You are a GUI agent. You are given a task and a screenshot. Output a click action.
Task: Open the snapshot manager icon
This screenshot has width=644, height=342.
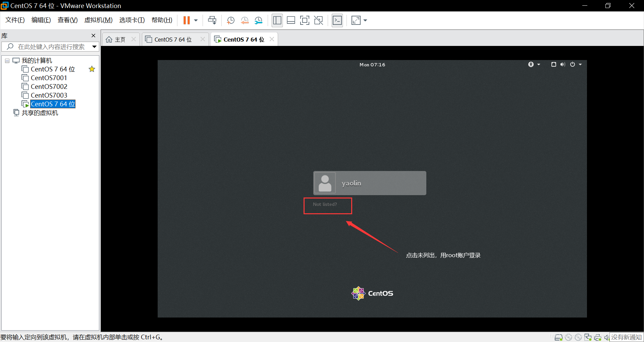point(258,20)
